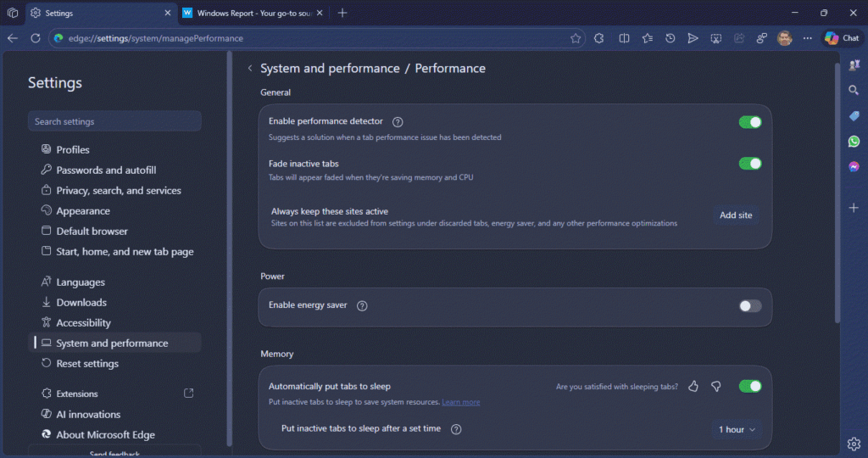
Task: Open Downloads settings section
Action: pyautogui.click(x=114, y=303)
